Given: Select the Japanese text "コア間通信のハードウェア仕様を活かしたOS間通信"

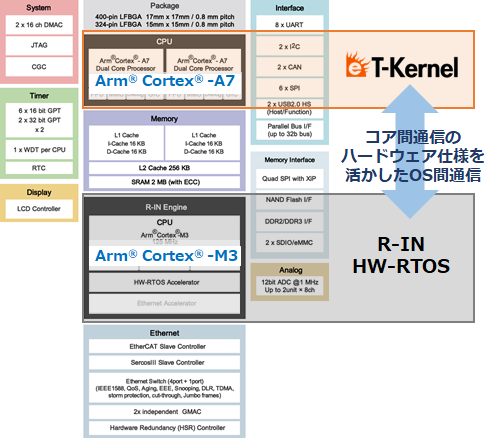Looking at the screenshot, I should click(x=413, y=156).
